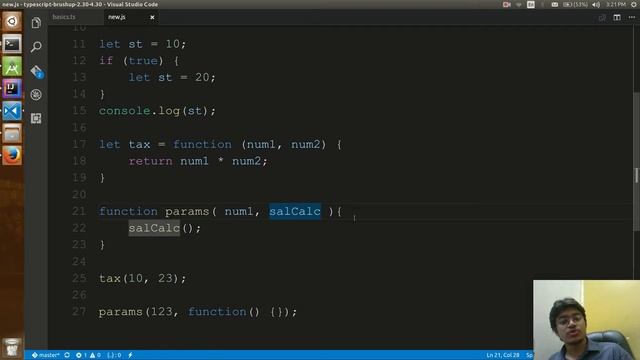This screenshot has width=640, height=360.
Task: Click the open changes icon in editor title
Action: [x=602, y=18]
